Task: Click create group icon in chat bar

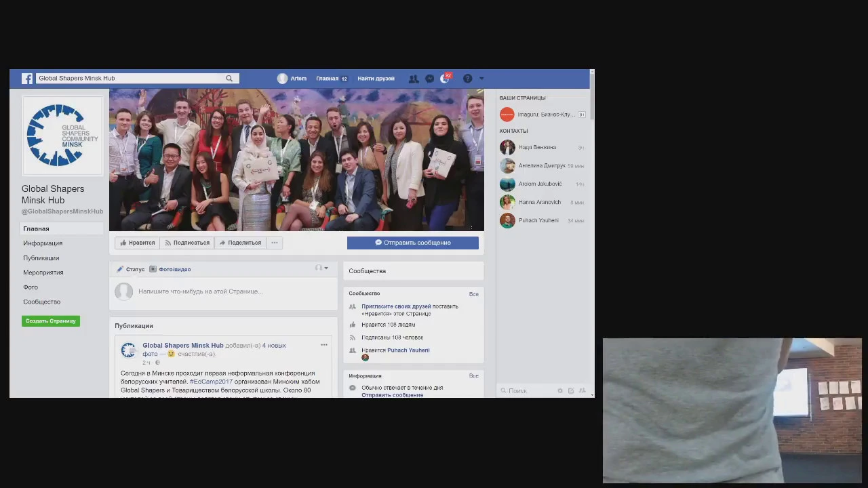Action: (582, 391)
